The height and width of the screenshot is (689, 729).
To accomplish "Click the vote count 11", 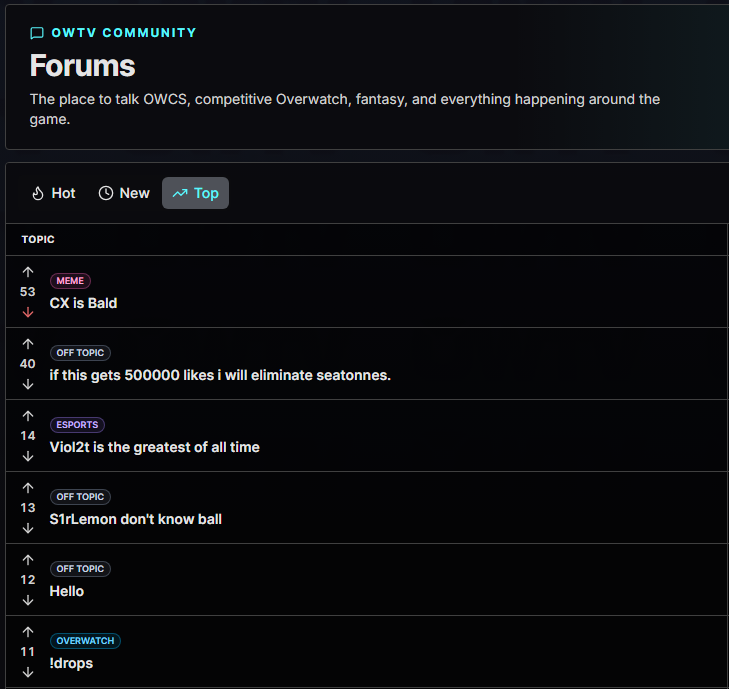I will [x=28, y=652].
